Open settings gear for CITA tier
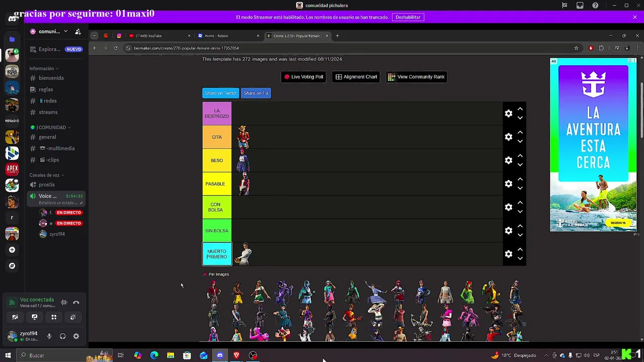The height and width of the screenshot is (362, 644). (509, 137)
